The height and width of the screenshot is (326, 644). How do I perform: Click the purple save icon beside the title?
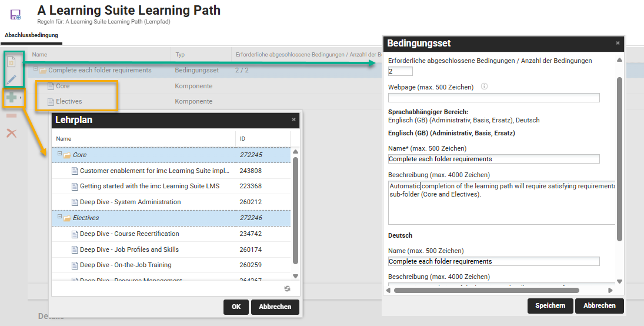[x=16, y=15]
